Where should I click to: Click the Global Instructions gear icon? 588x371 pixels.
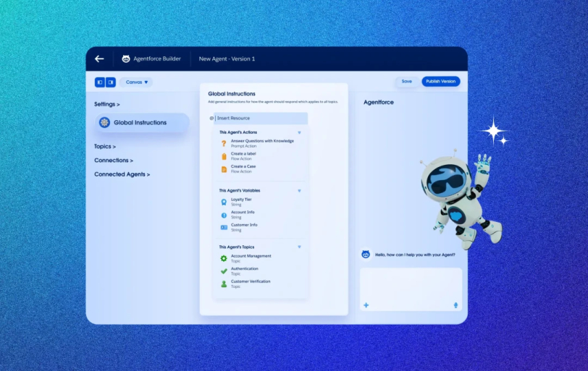pyautogui.click(x=104, y=122)
